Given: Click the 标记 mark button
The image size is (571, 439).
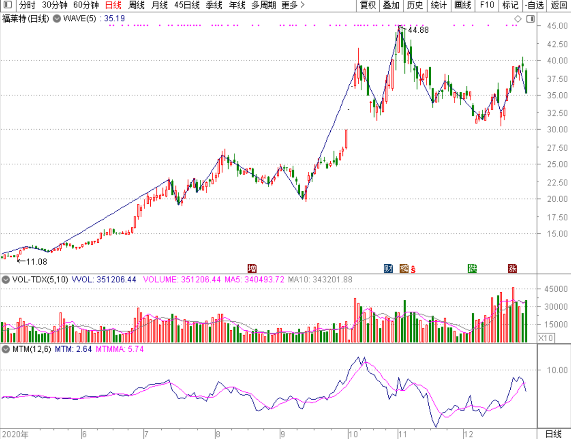Looking at the screenshot, I should tap(510, 5).
